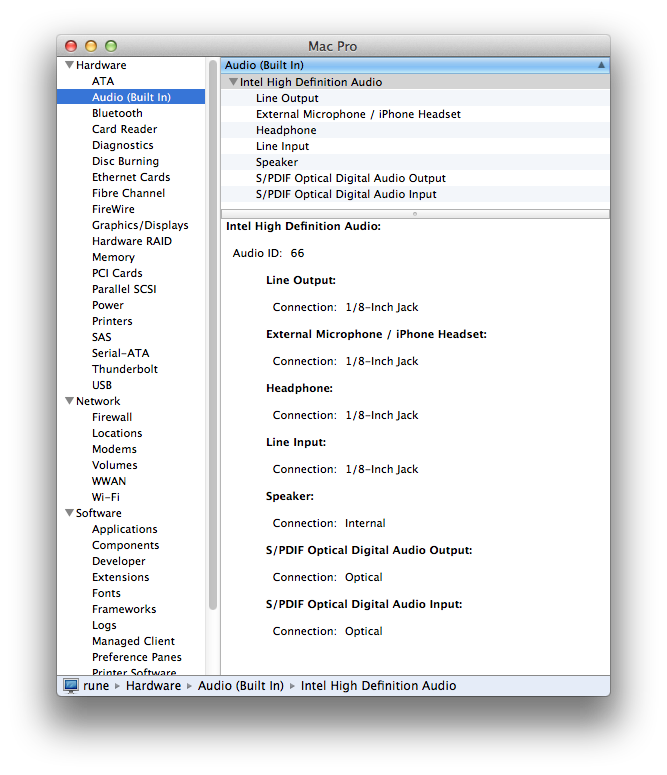Image resolution: width=667 pixels, height=775 pixels.
Task: Collapse the Software section triangle
Action: point(69,514)
